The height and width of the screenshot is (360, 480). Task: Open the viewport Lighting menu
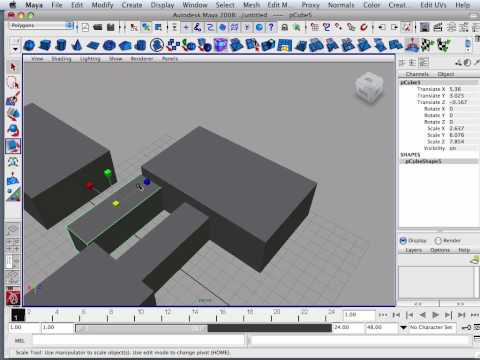click(x=90, y=59)
